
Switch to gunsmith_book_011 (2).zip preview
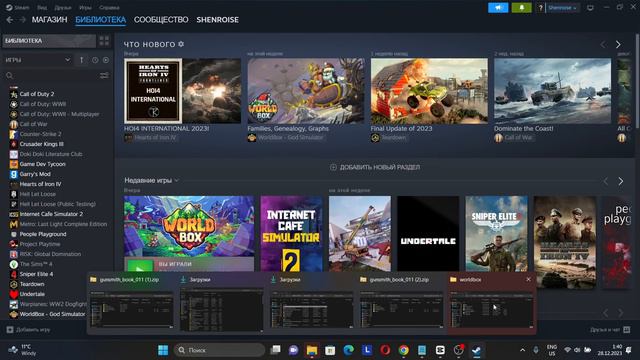[x=402, y=304]
